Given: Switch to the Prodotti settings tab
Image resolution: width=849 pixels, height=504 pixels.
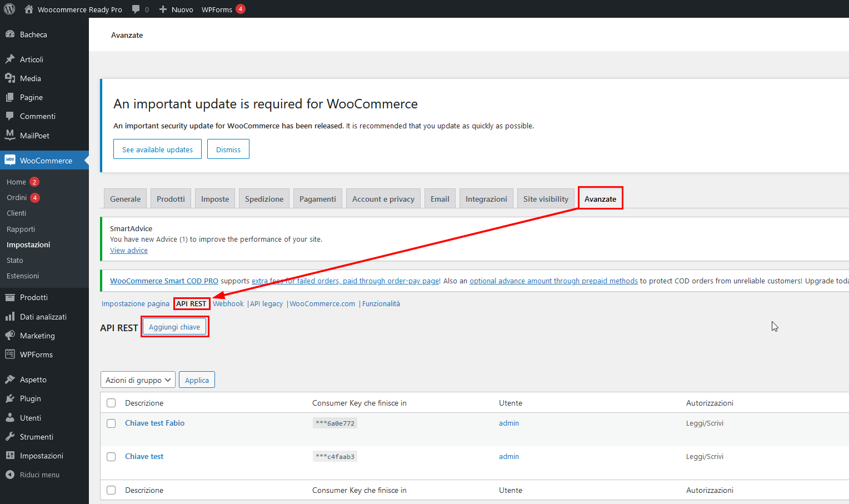Looking at the screenshot, I should click(x=171, y=199).
